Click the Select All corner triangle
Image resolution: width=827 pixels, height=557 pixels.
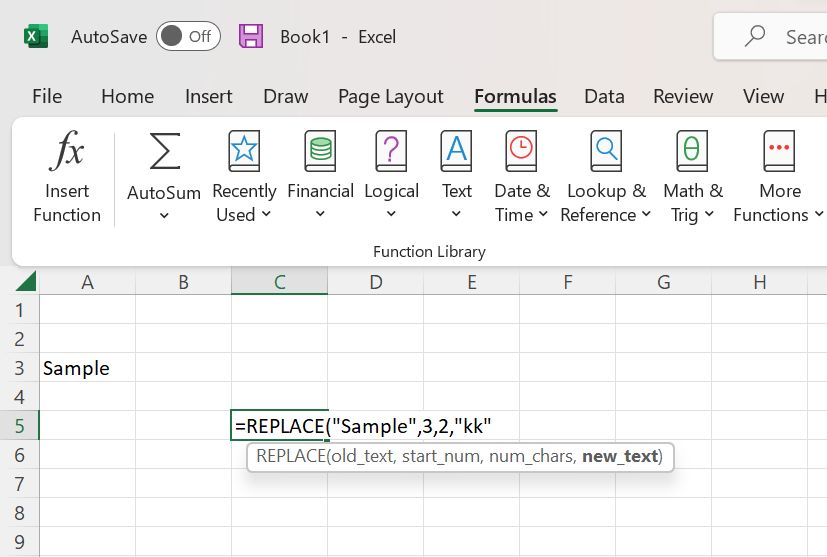(x=26, y=282)
